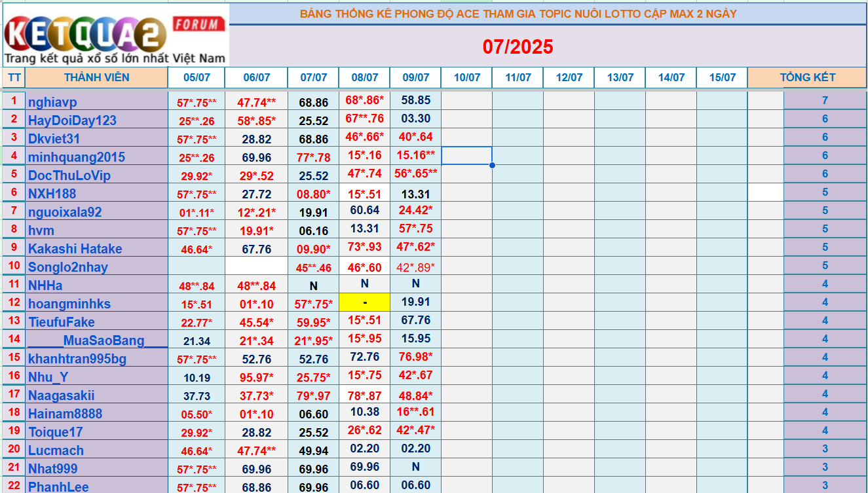Select member name nguoixala92

[x=65, y=212]
